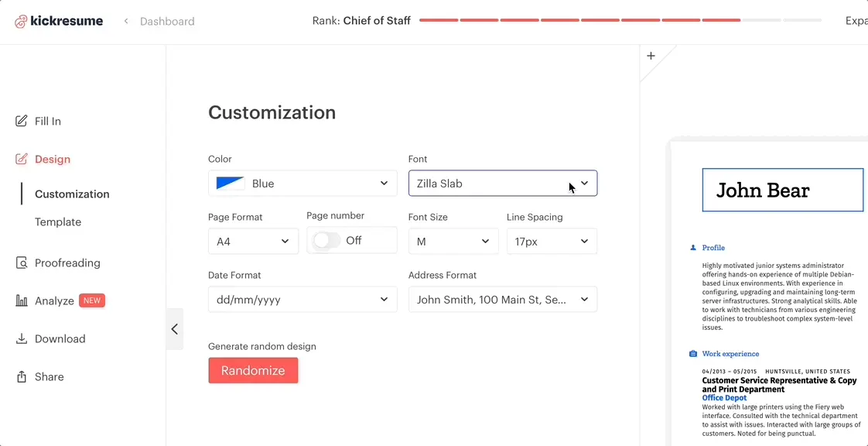Click the Analyze bar chart icon

22,300
